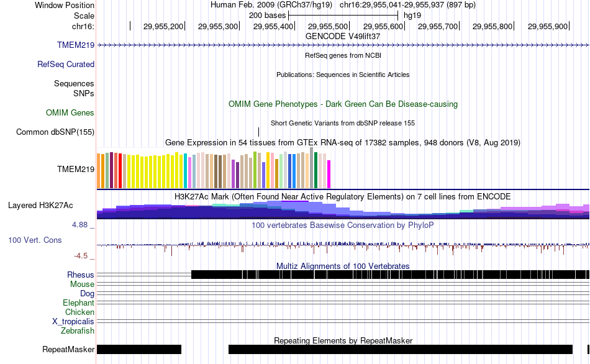Click the Dog alignment label
Screen dimensions: 590x364
pos(87,294)
